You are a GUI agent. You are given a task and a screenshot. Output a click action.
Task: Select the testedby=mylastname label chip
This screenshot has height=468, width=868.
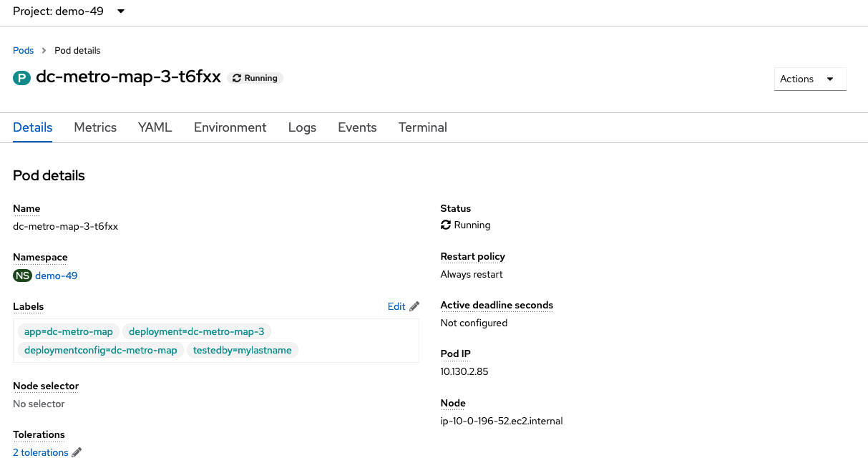(x=243, y=350)
